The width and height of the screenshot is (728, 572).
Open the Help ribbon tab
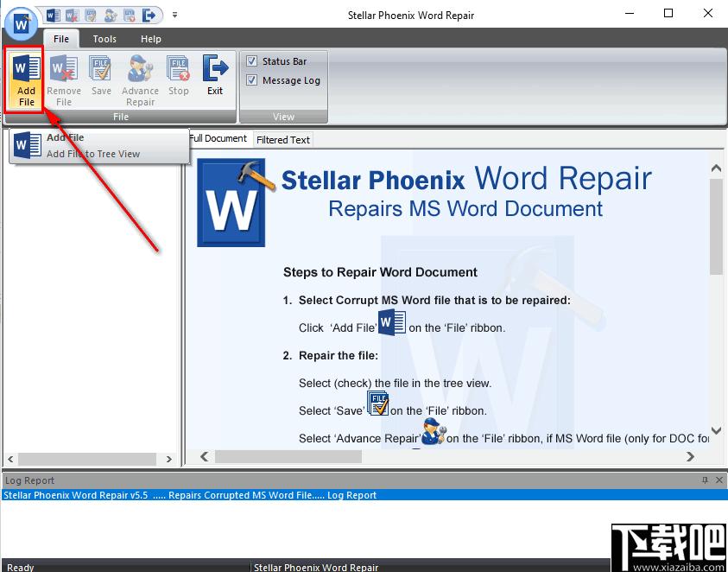point(151,39)
